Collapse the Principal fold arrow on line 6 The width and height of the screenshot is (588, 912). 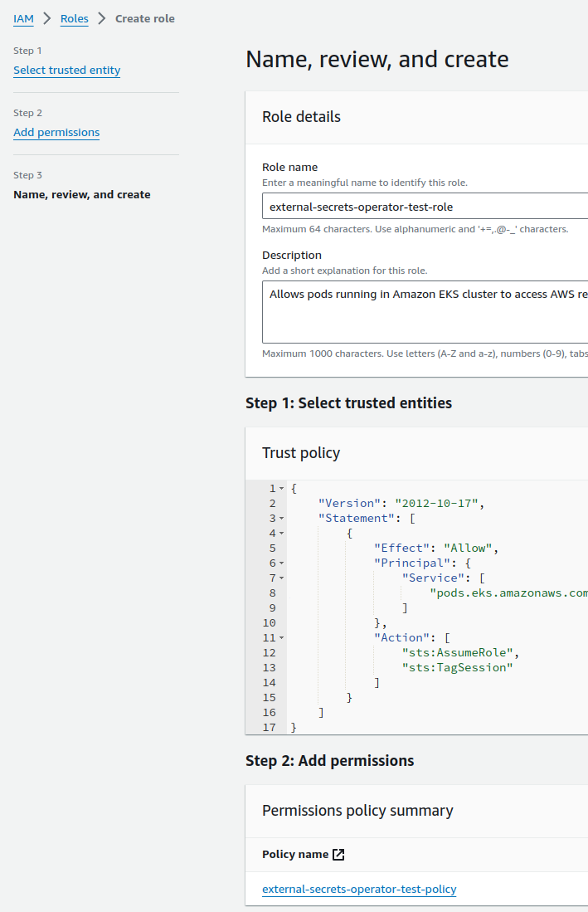click(x=281, y=563)
